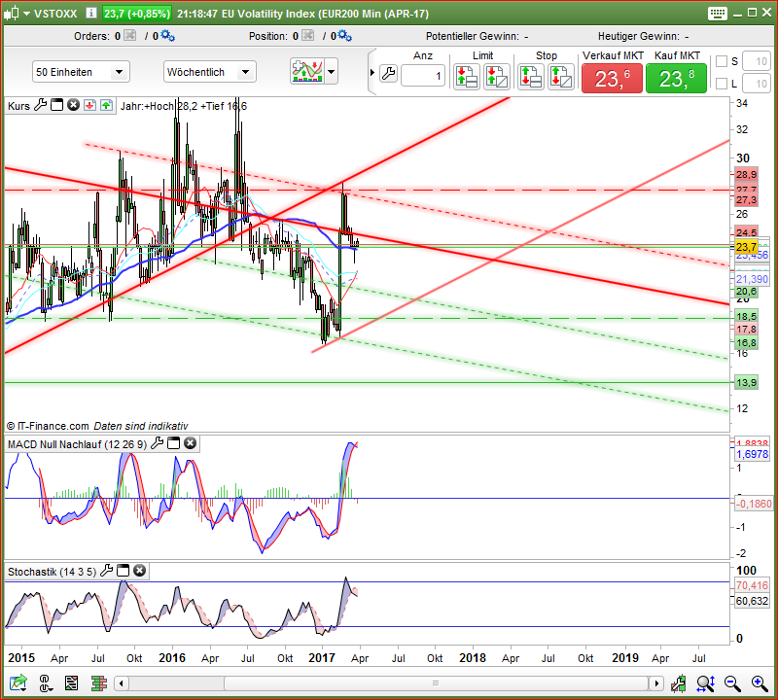Enable the S checkbox
This screenshot has height=700, width=778.
point(721,61)
